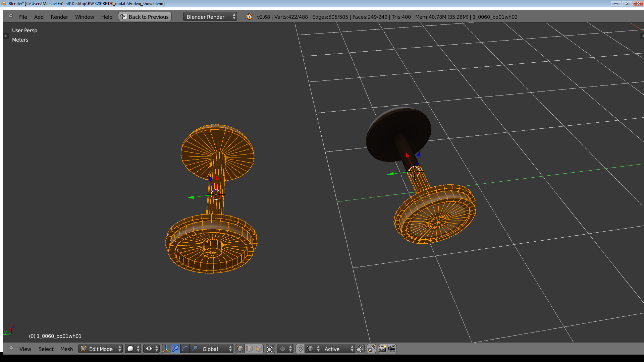The width and height of the screenshot is (644, 362).
Task: Toggle snap during transform magnet
Action: click(x=300, y=349)
